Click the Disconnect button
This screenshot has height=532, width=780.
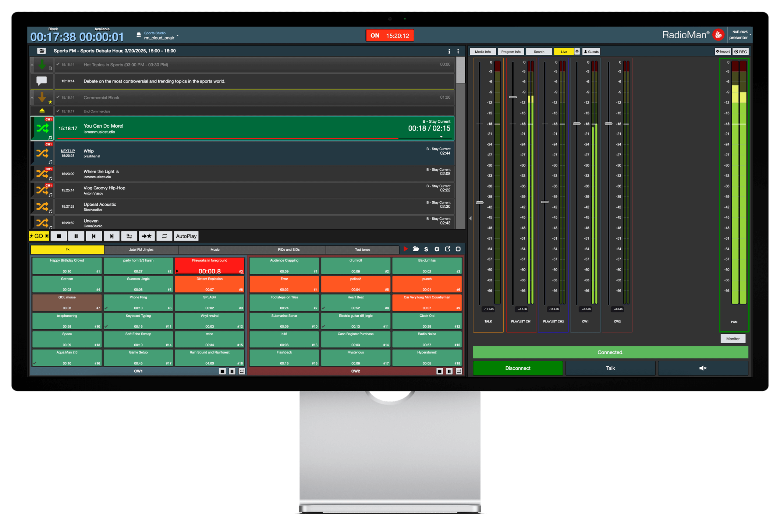point(518,368)
